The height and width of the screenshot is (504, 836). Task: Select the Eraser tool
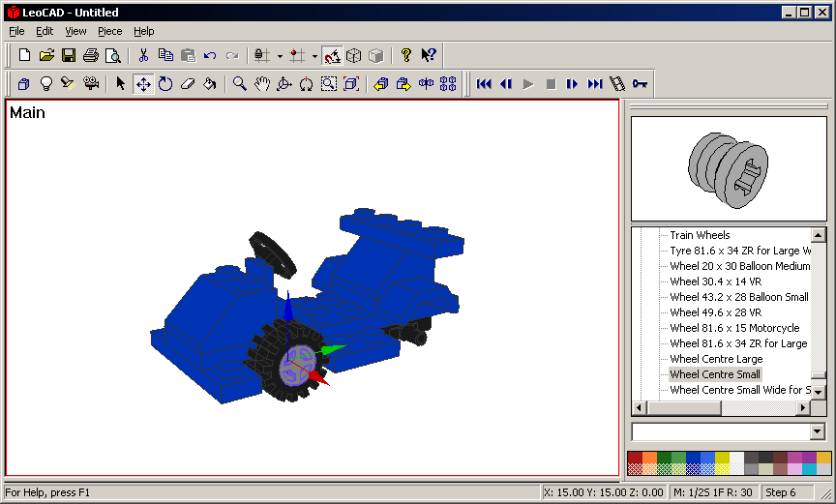188,84
